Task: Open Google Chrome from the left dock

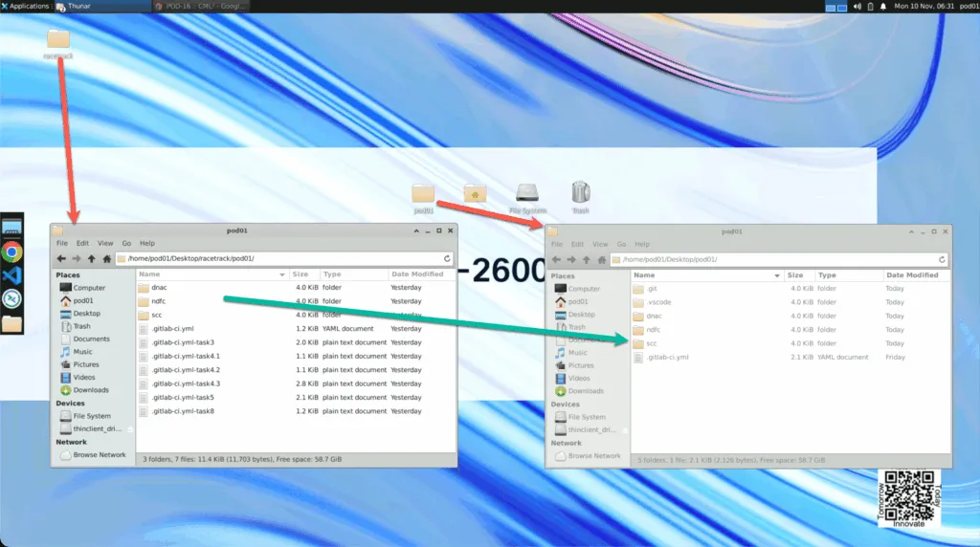Action: point(11,252)
